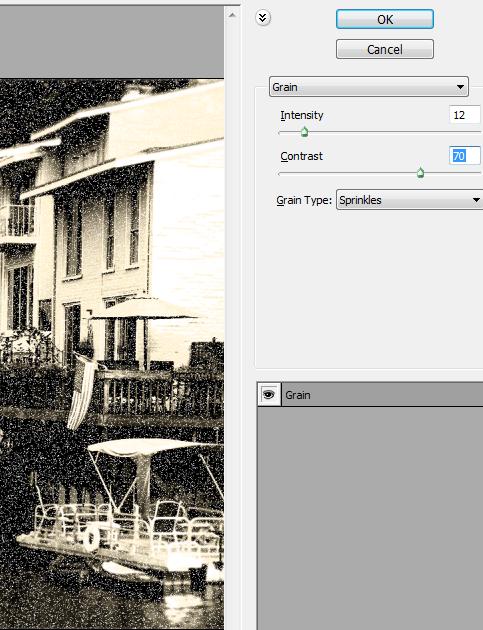Toggle the Grain effect layer eye icon
The height and width of the screenshot is (630, 483).
coord(269,395)
